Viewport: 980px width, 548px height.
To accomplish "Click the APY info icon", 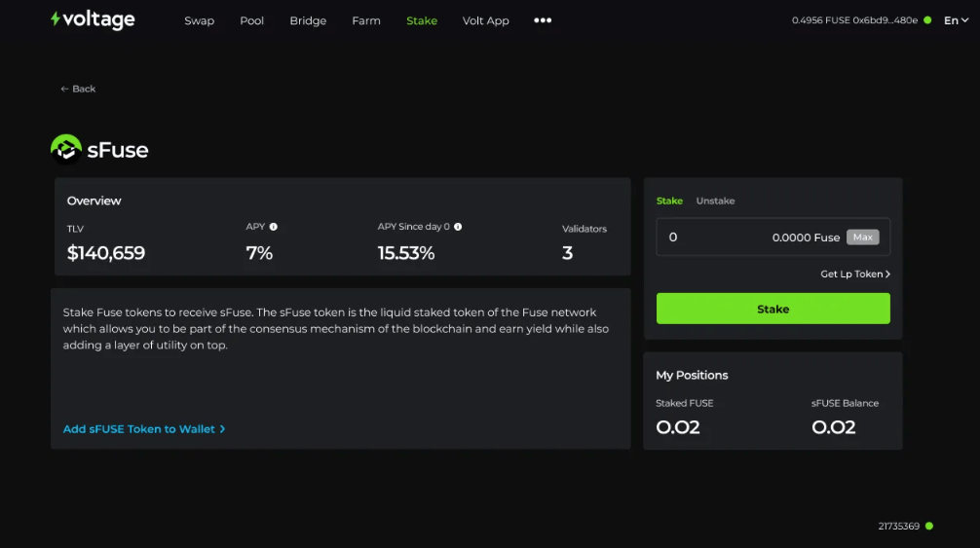I will [x=273, y=227].
